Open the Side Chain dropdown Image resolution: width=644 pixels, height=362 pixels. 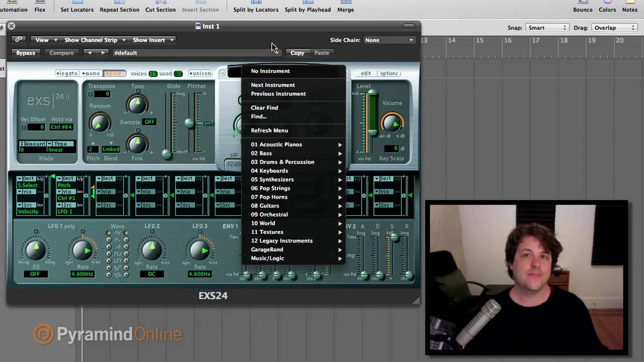[389, 40]
